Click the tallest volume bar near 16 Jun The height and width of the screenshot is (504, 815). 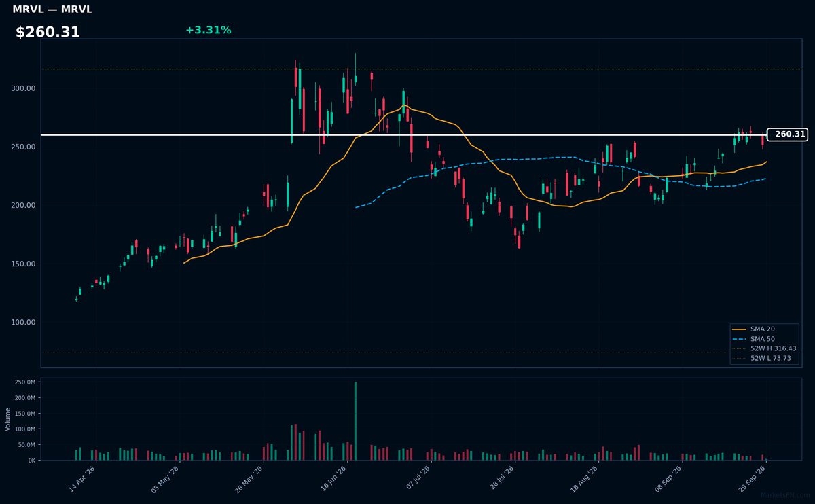(x=355, y=421)
